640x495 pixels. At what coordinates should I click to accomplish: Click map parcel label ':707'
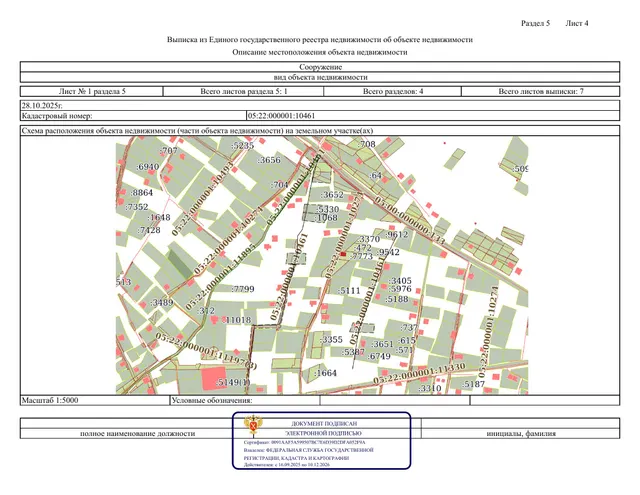[x=169, y=151]
